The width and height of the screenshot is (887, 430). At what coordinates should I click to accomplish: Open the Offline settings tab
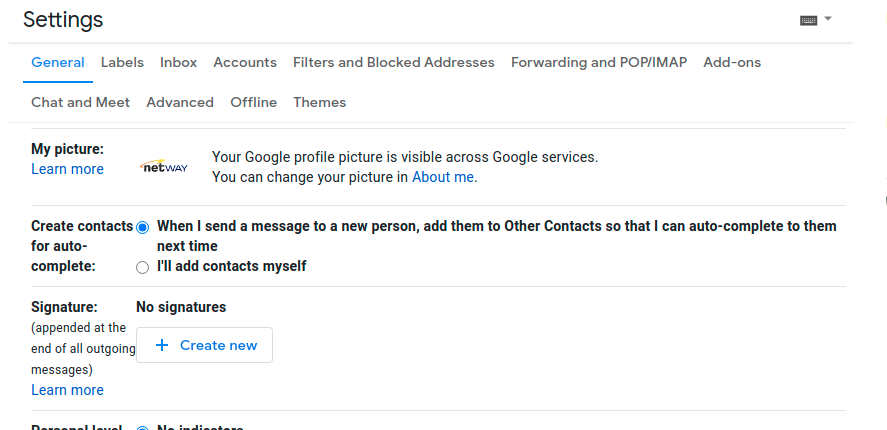(x=253, y=102)
